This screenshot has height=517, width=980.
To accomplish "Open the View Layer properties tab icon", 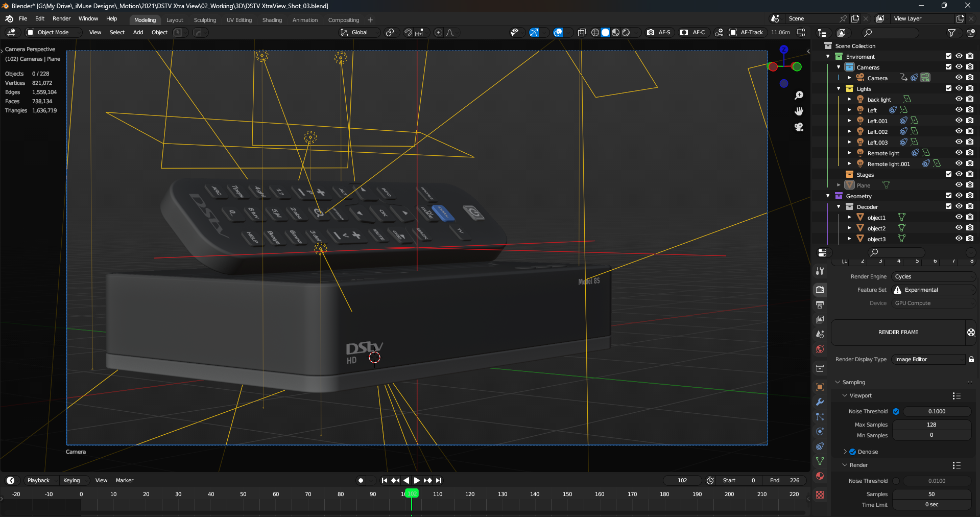I will (820, 319).
